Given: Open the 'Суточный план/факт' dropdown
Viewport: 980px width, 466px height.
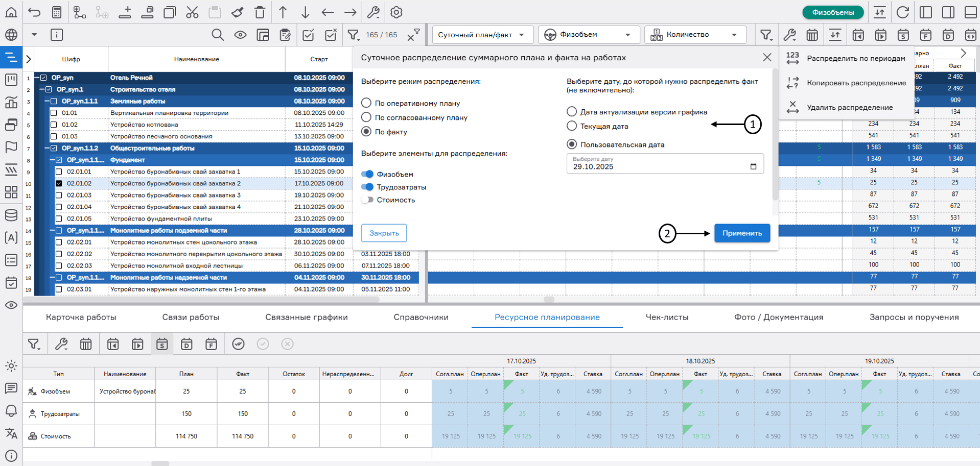Looking at the screenshot, I should point(482,35).
